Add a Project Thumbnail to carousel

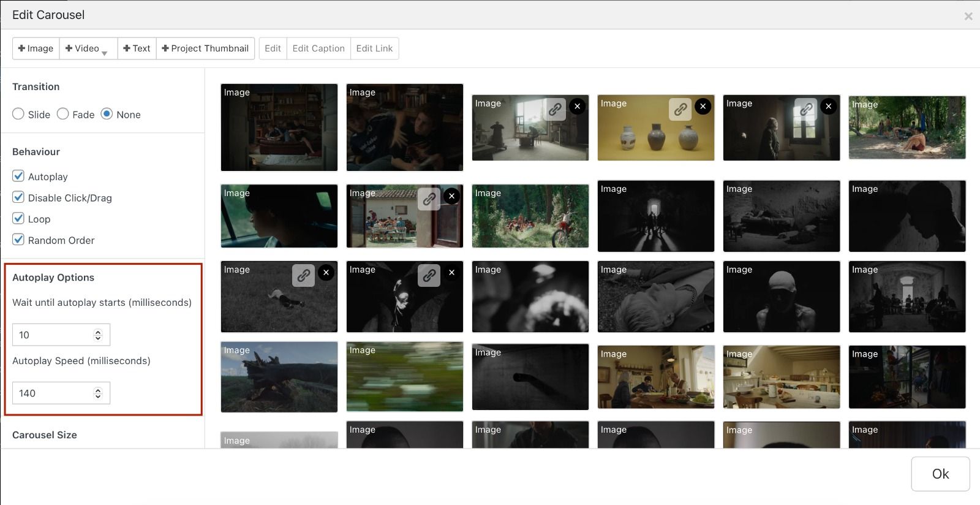205,48
